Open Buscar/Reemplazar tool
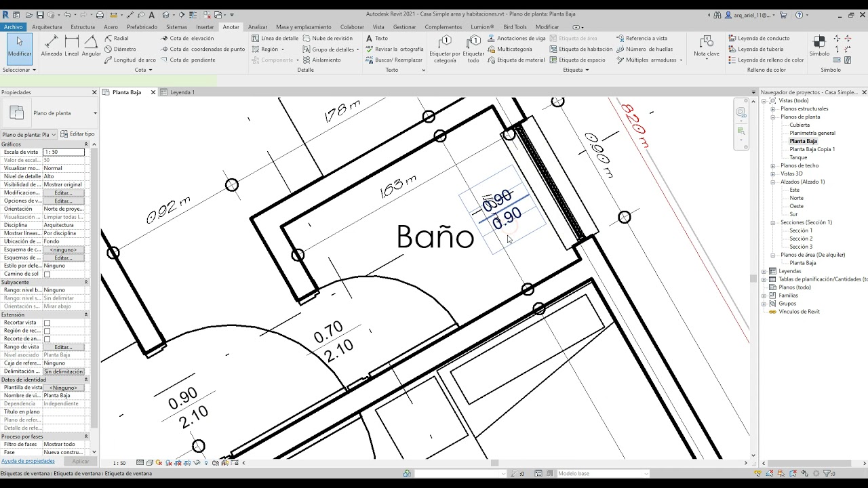The width and height of the screenshot is (868, 488). (393, 60)
